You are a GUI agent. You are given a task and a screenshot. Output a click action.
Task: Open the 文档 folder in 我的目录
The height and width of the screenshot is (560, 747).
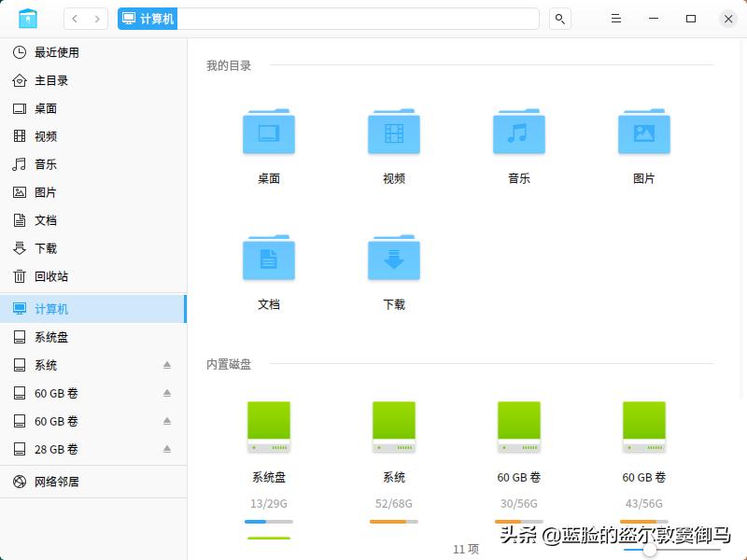coord(268,259)
